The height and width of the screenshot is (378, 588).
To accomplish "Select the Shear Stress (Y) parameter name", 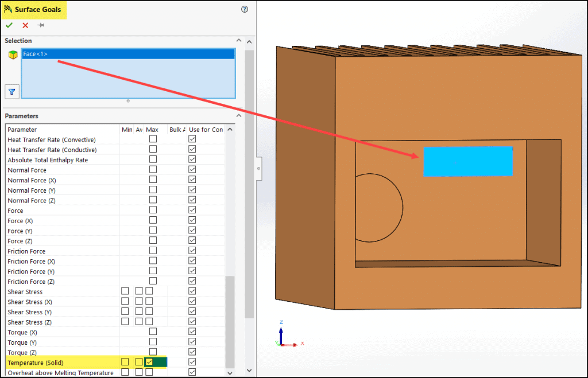I will pyautogui.click(x=30, y=312).
